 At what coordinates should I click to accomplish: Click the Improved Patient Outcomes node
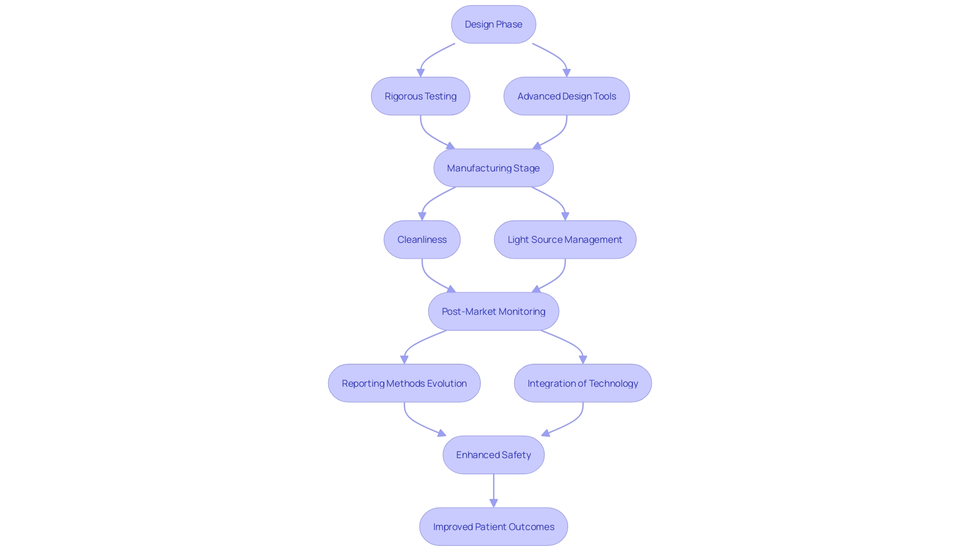point(494,527)
